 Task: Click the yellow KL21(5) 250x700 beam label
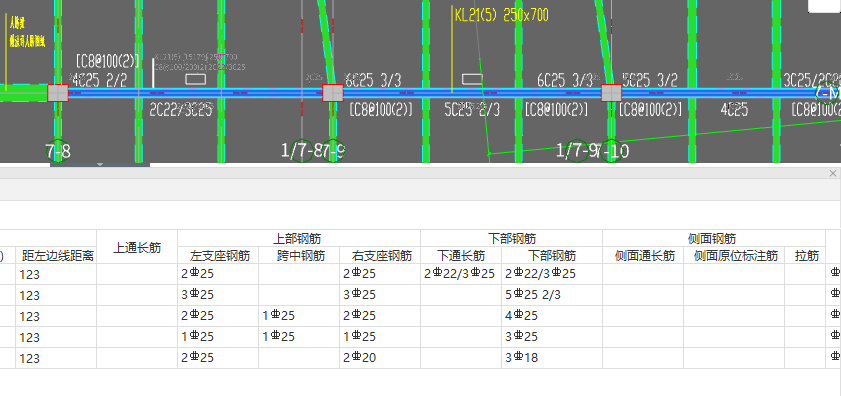coord(501,15)
